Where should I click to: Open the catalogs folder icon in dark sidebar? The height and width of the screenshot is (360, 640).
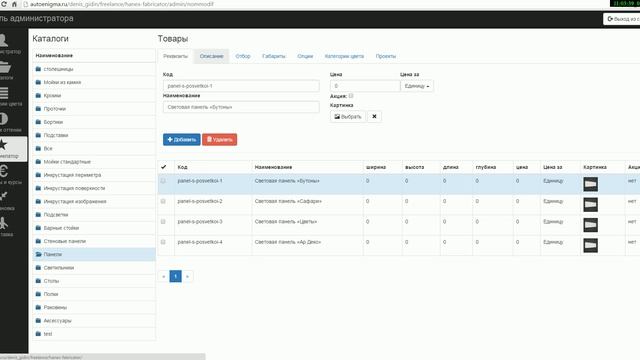tap(4, 67)
